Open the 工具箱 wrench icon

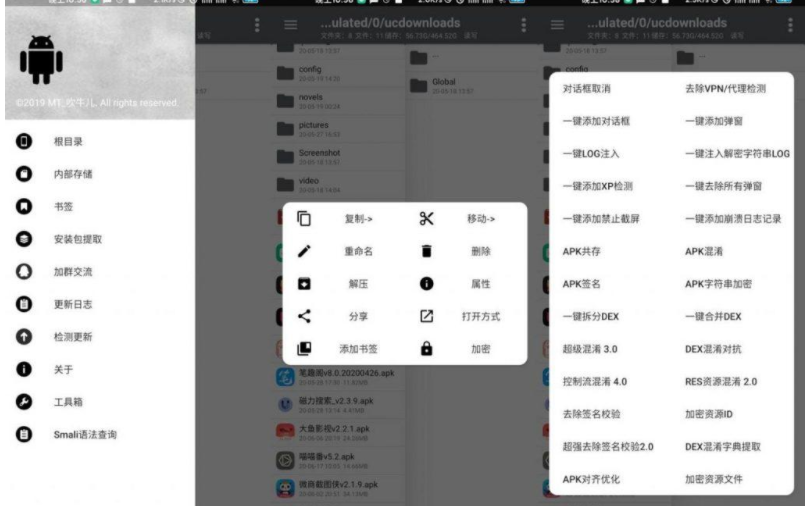(x=24, y=402)
